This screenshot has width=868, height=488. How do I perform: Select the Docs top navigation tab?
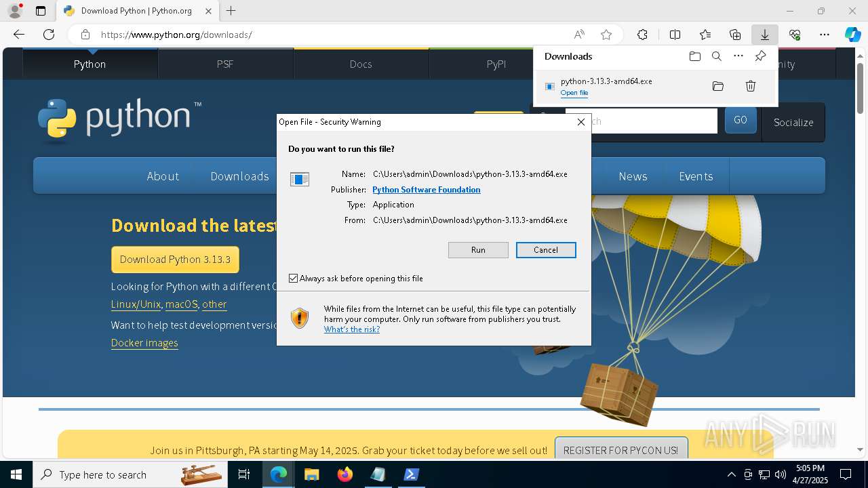pos(361,64)
